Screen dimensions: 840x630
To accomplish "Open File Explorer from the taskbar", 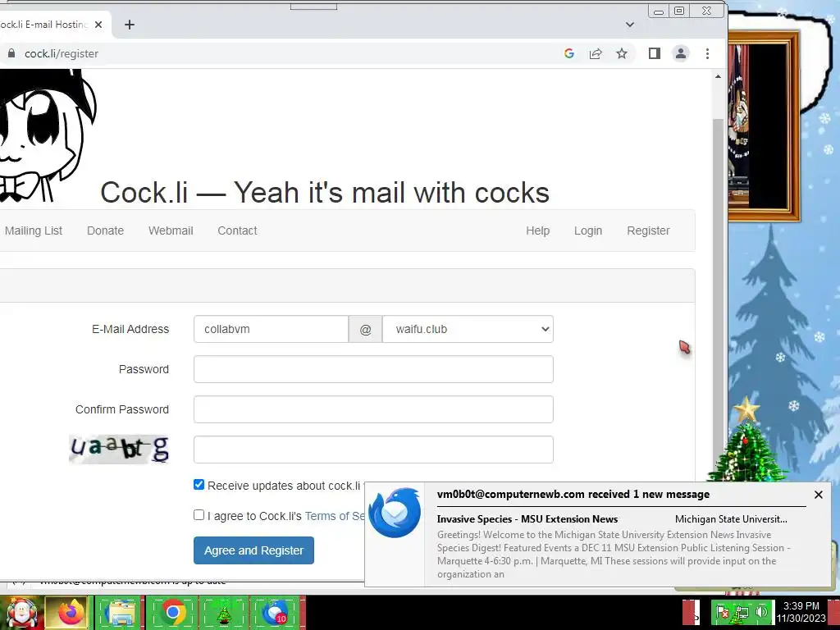I will [121, 612].
